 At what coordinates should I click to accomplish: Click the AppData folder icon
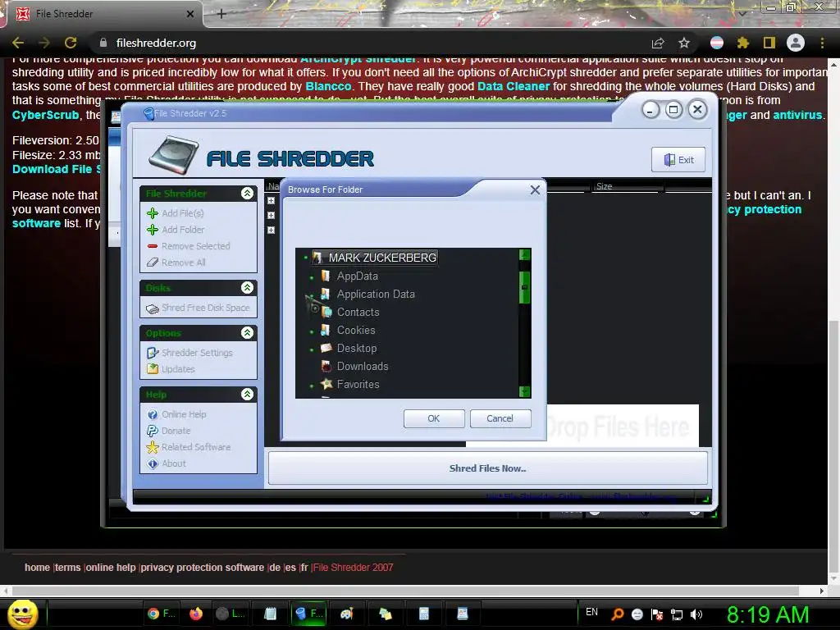(325, 276)
